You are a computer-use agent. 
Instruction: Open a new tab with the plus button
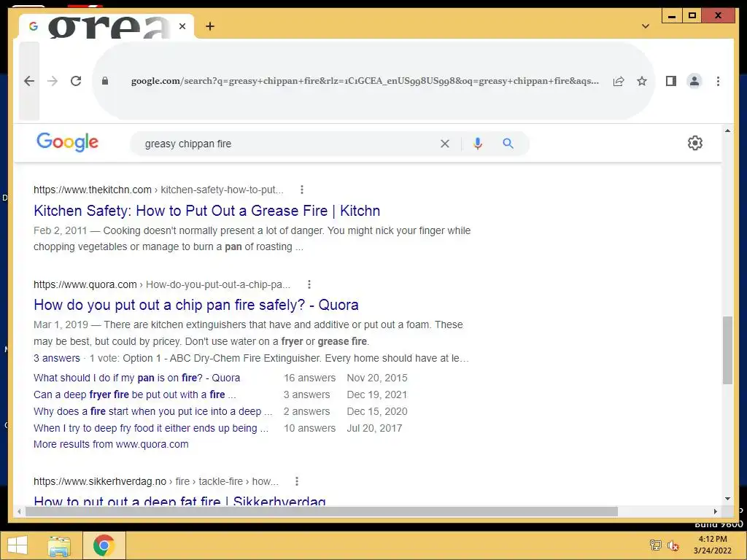click(210, 26)
